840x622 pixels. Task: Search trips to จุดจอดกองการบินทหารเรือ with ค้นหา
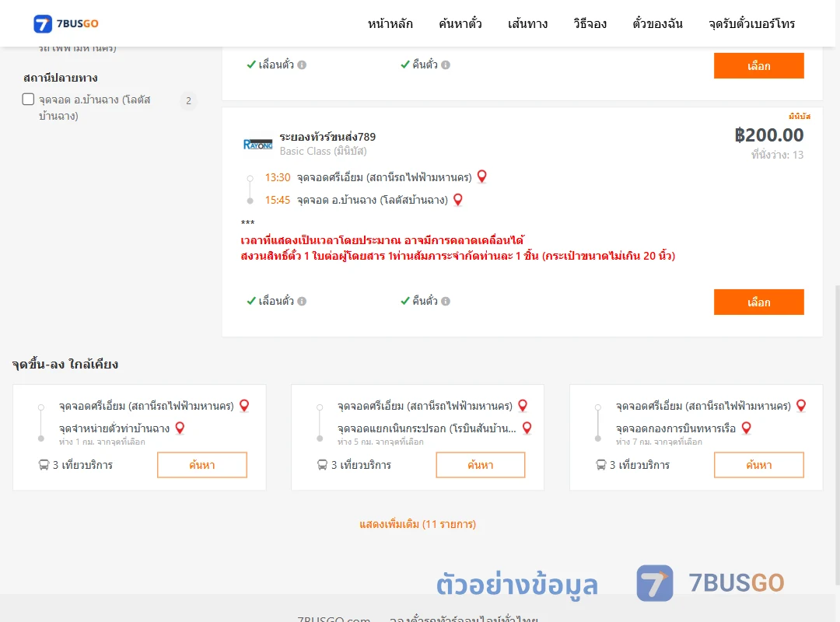click(x=758, y=465)
